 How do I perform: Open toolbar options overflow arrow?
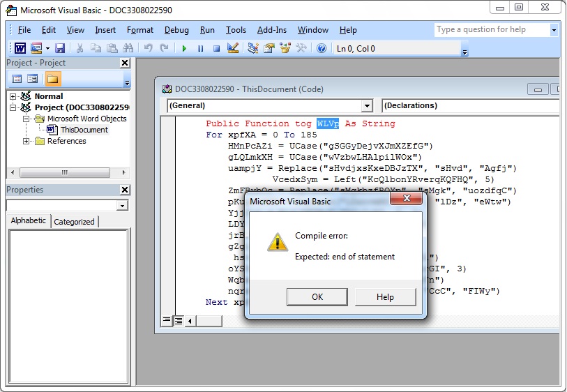[x=465, y=53]
